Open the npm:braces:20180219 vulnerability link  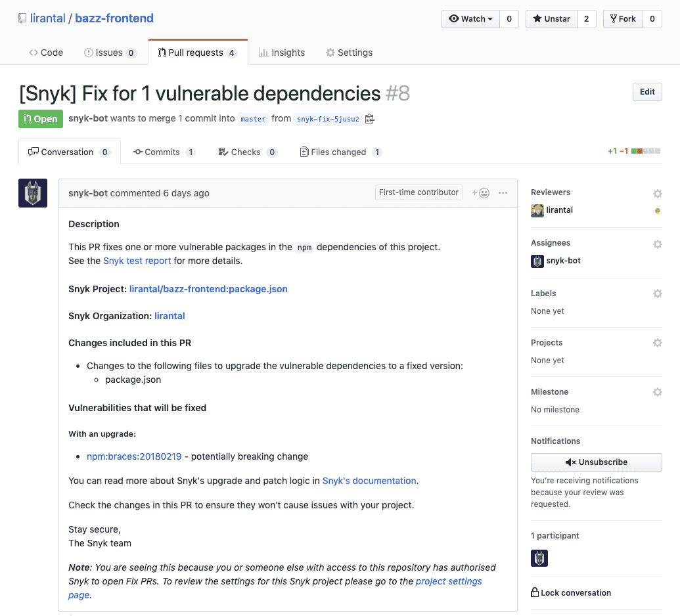pyautogui.click(x=134, y=456)
